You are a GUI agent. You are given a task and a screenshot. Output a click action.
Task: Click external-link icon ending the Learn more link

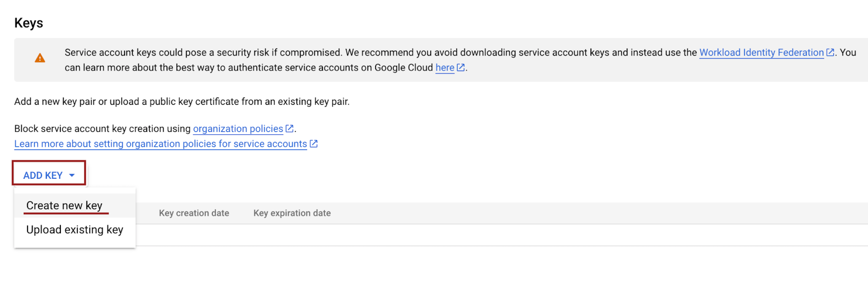tap(313, 144)
